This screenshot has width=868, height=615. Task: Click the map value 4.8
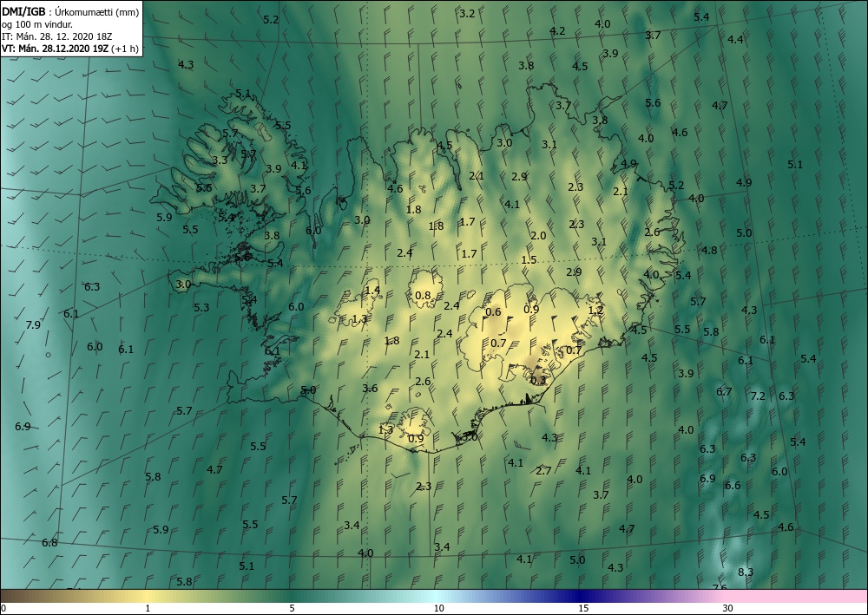tap(709, 250)
